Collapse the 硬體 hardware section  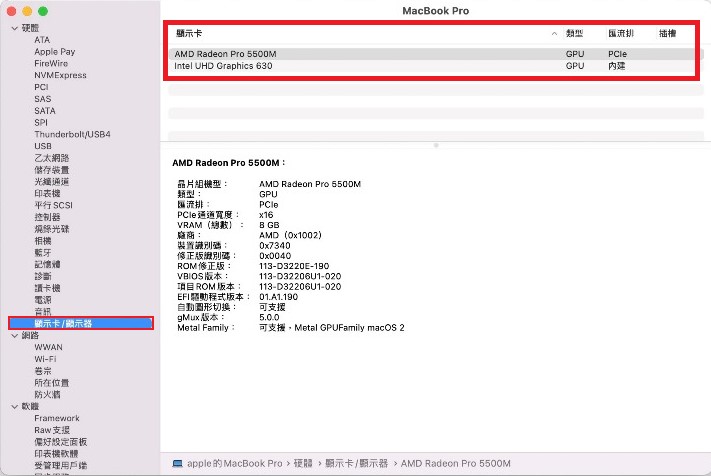tap(15, 28)
